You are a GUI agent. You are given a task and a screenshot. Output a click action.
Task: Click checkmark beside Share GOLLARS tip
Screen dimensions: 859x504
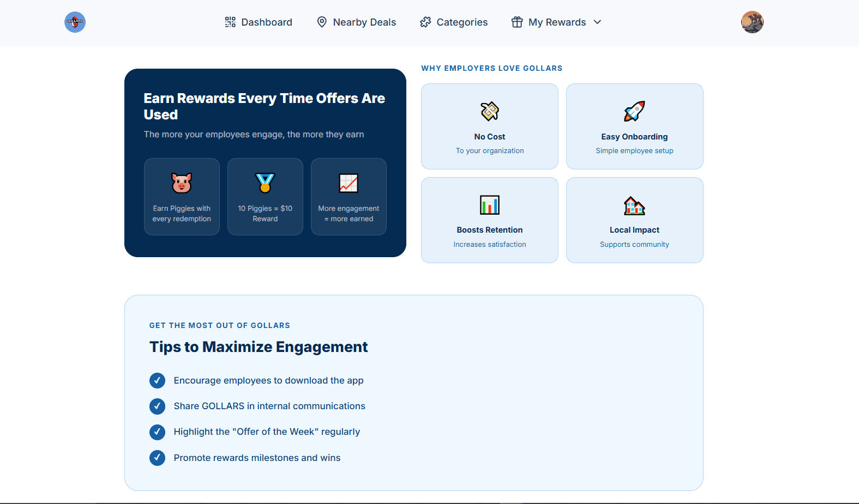[x=157, y=406]
